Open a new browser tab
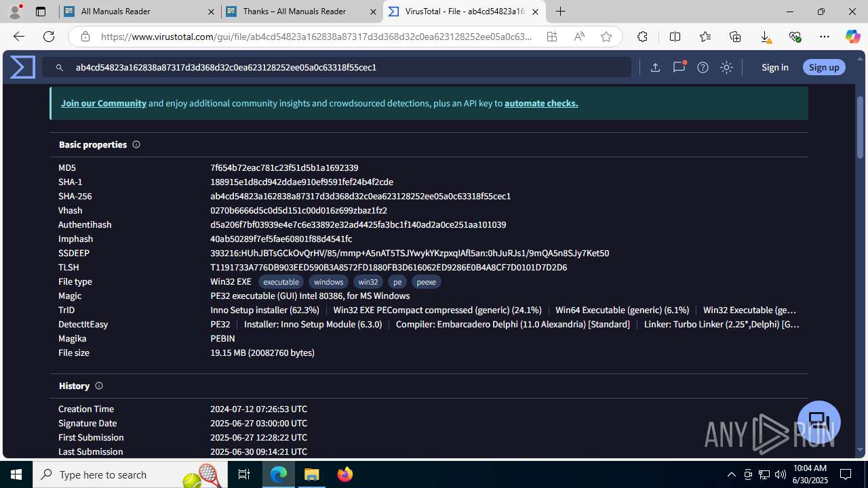This screenshot has width=868, height=488. (560, 12)
